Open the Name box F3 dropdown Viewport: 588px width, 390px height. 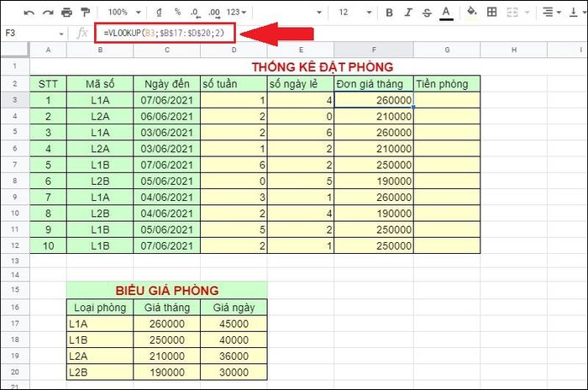point(61,34)
